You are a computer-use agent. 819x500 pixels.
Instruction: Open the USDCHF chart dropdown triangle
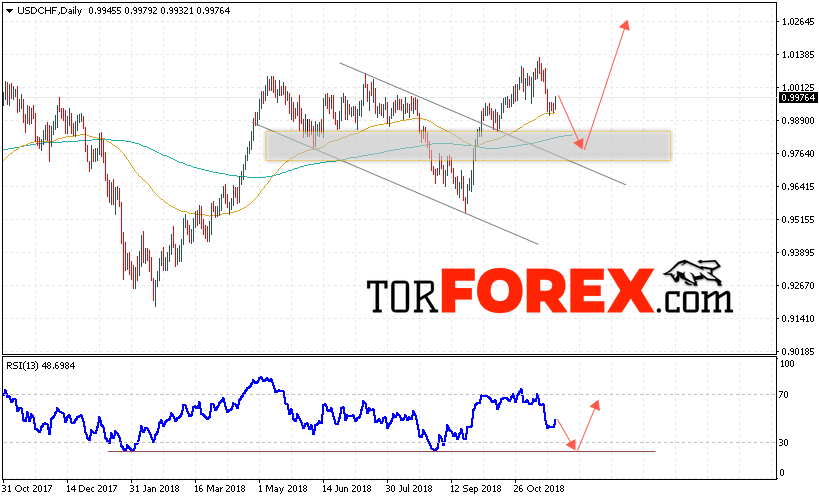tap(9, 11)
